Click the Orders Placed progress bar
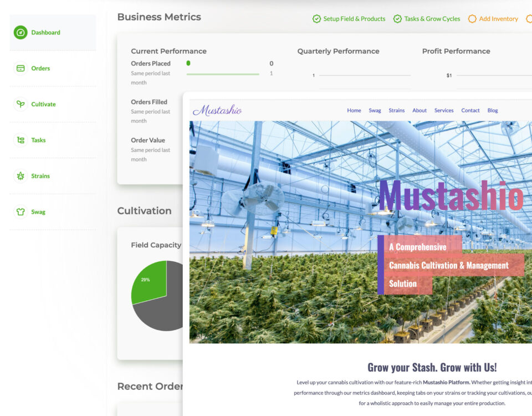Screen dimensions: 532x416 tap(222, 74)
